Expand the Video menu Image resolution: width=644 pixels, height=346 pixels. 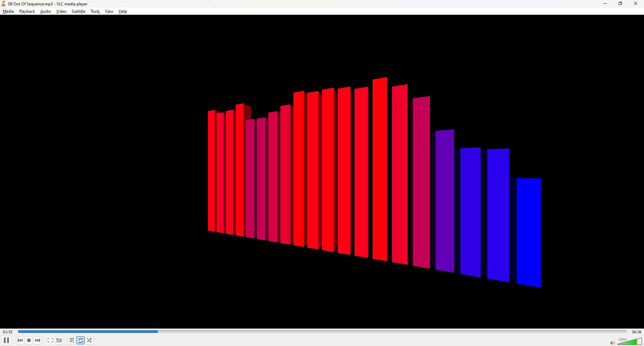[x=61, y=11]
